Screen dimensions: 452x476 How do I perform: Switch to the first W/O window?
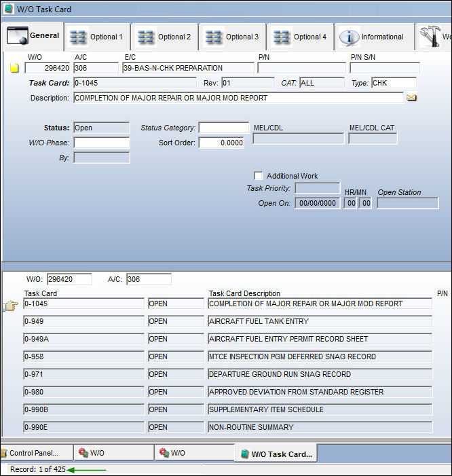click(114, 453)
